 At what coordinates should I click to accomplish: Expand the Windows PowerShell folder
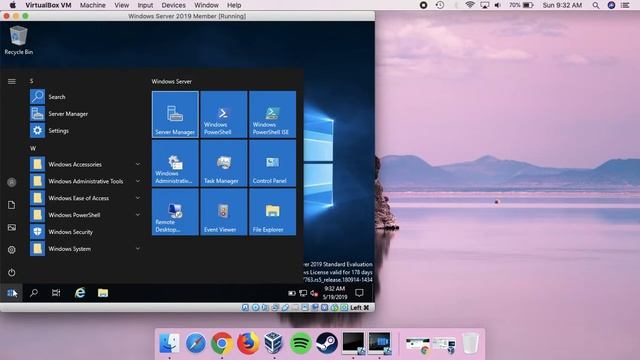[x=86, y=215]
